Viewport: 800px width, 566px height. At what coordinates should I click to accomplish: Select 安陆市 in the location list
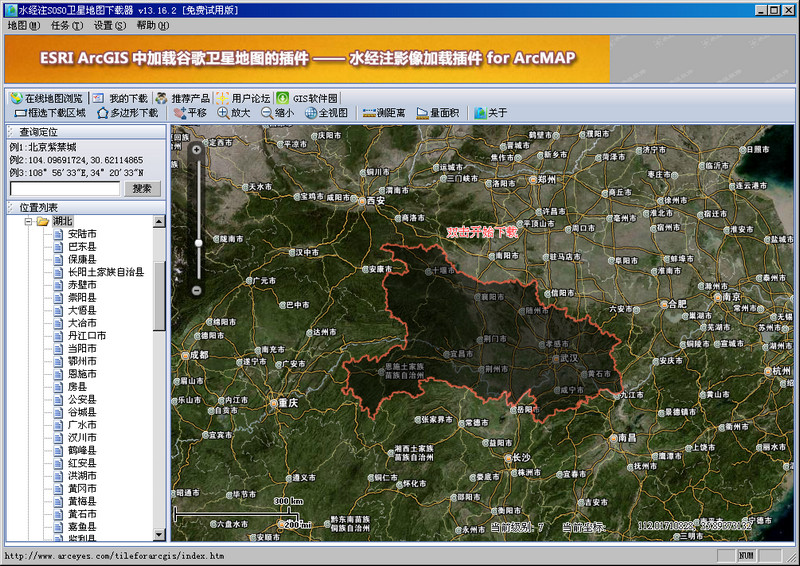tap(82, 234)
